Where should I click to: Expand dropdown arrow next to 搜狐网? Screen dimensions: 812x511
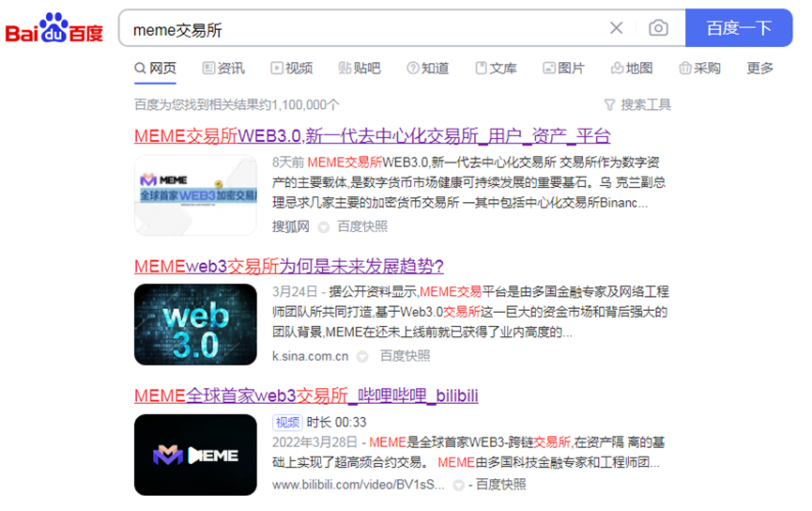pyautogui.click(x=323, y=227)
